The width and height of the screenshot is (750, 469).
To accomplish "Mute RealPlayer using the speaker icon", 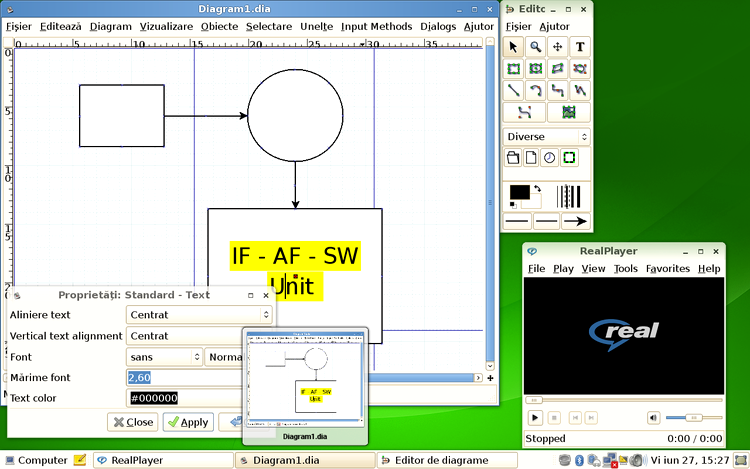I will pyautogui.click(x=653, y=417).
